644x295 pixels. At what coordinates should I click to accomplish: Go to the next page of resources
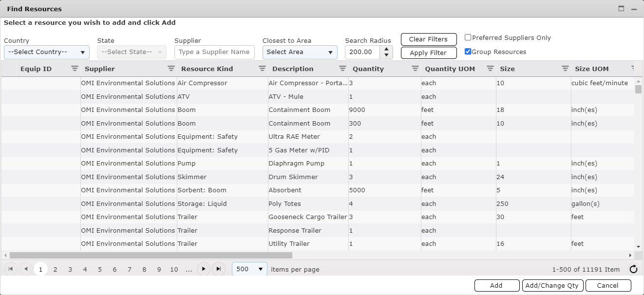(203, 269)
